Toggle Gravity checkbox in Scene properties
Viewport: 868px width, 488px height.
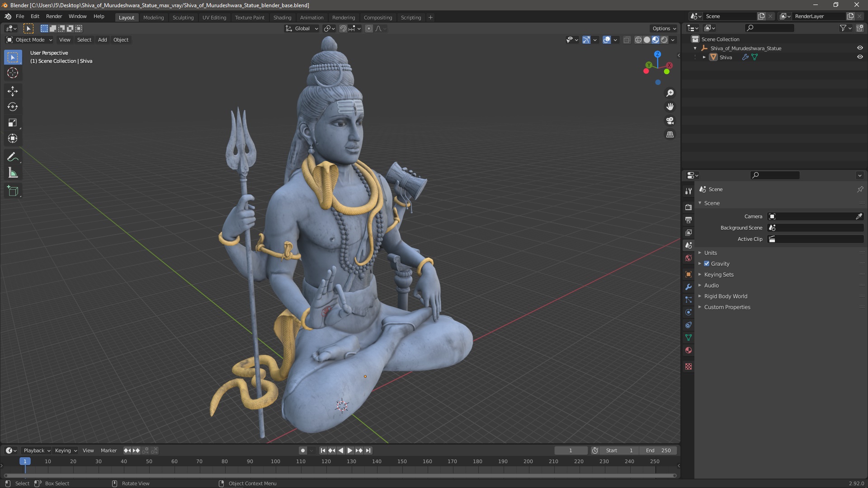[x=707, y=264]
